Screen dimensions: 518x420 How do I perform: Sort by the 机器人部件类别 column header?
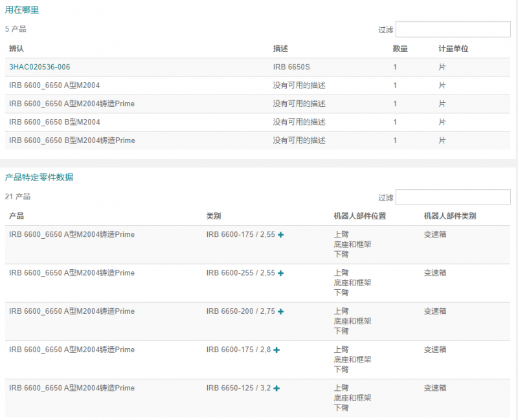click(x=450, y=216)
